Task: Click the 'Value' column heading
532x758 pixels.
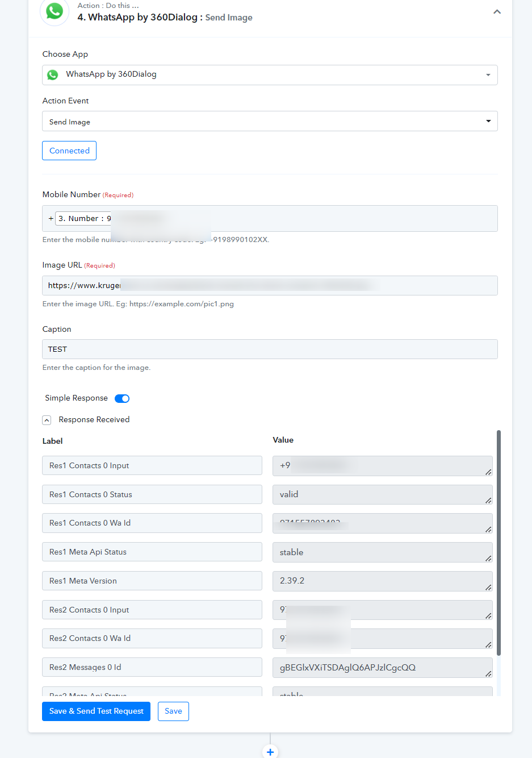Action: pos(283,440)
